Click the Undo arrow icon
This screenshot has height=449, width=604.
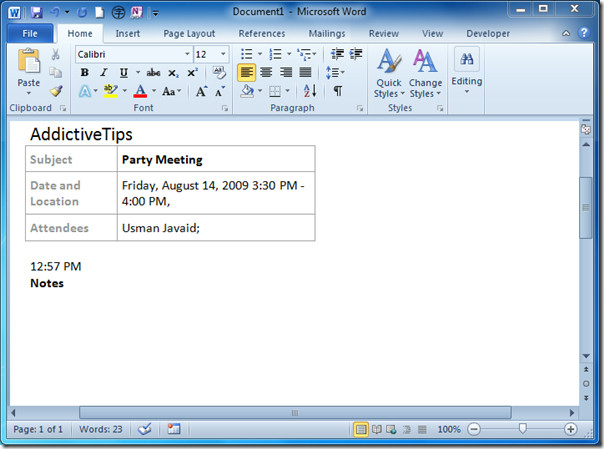55,13
